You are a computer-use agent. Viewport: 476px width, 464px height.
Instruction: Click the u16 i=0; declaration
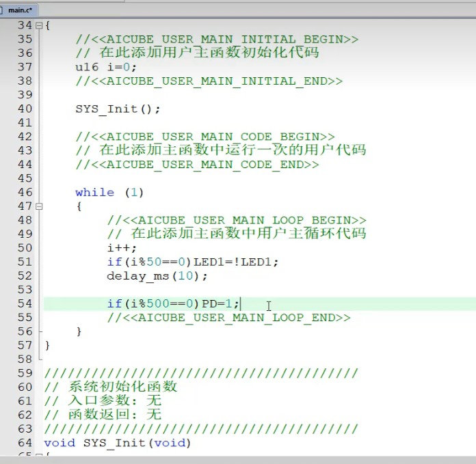click(106, 67)
